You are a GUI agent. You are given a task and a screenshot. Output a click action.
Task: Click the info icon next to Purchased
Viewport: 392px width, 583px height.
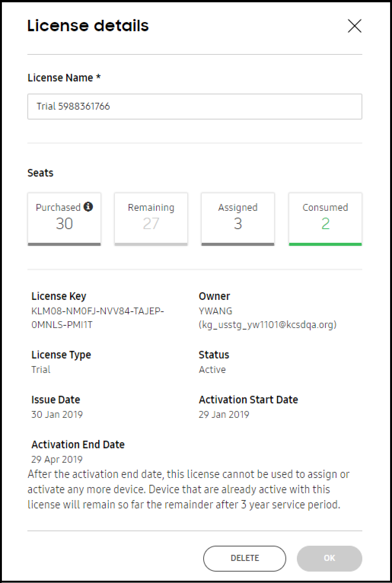(89, 207)
